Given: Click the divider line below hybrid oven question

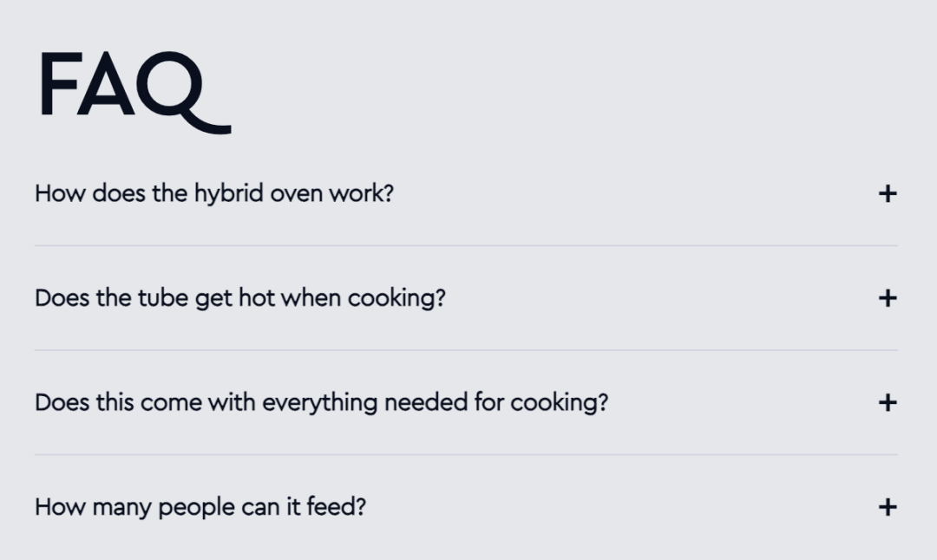Looking at the screenshot, I should tap(466, 245).
